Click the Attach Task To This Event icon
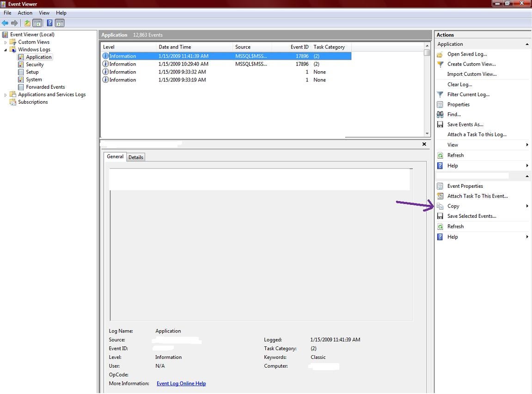This screenshot has width=532, height=394. pos(440,196)
